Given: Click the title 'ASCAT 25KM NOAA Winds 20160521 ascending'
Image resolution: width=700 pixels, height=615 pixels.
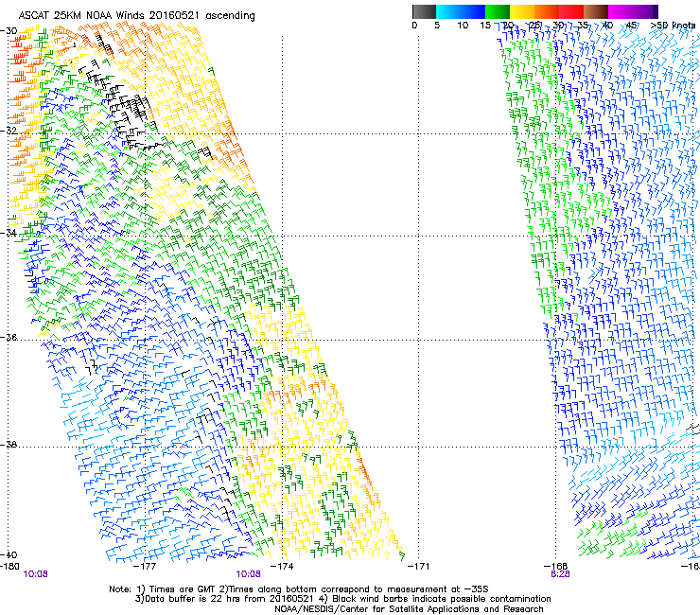Looking at the screenshot, I should (136, 15).
